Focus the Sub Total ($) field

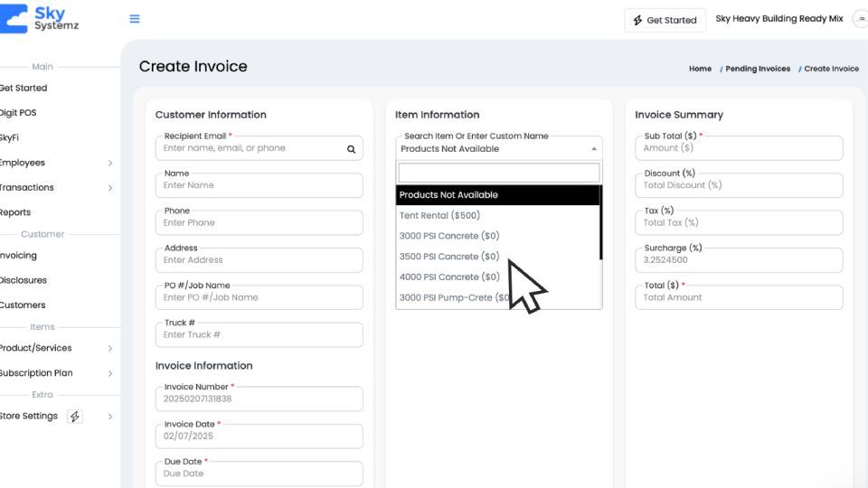point(739,149)
